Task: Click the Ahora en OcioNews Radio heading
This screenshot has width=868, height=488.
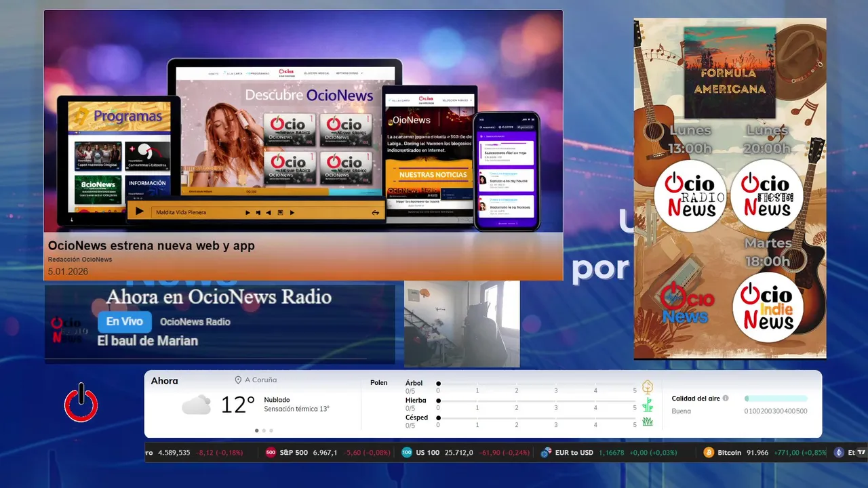Action: pos(219,297)
